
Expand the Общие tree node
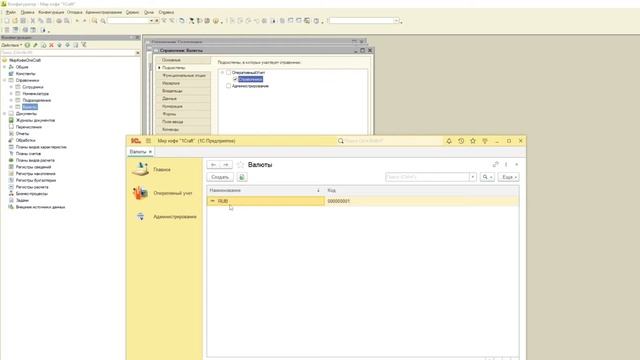(4, 67)
